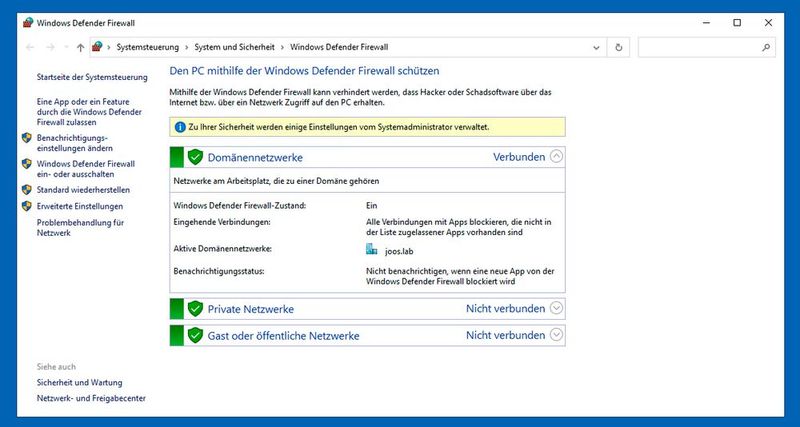
Task: Click shield icon beside Benachrichtigungseinstellungen ändern
Action: click(x=27, y=138)
